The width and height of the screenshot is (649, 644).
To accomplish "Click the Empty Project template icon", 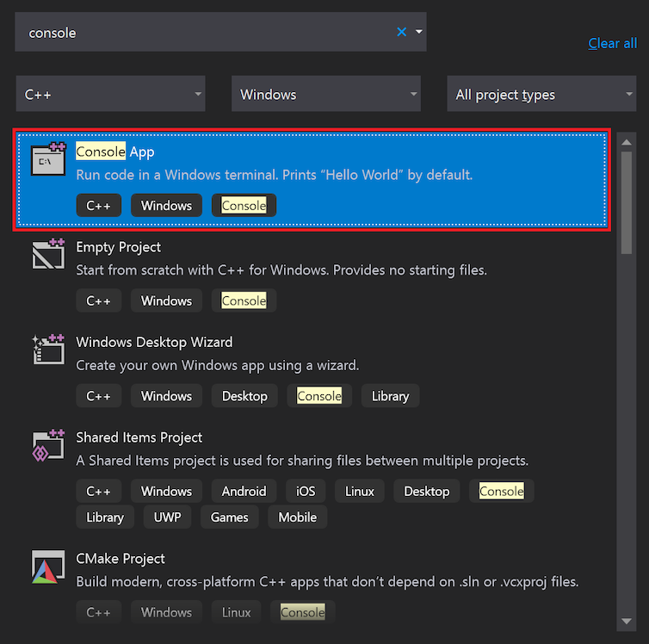I will coord(48,254).
